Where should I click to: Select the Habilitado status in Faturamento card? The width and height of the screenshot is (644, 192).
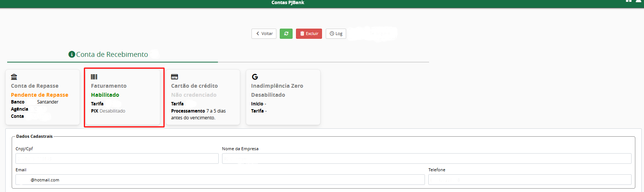coord(105,95)
